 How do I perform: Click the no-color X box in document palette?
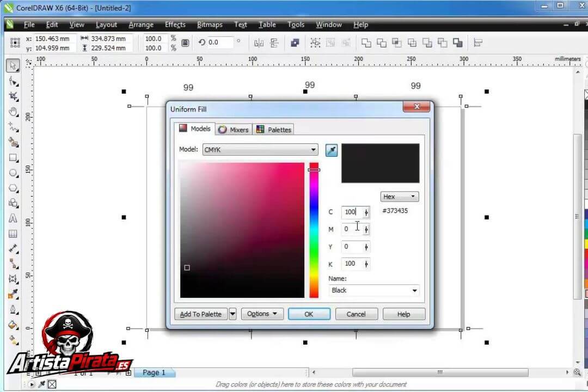click(x=52, y=384)
